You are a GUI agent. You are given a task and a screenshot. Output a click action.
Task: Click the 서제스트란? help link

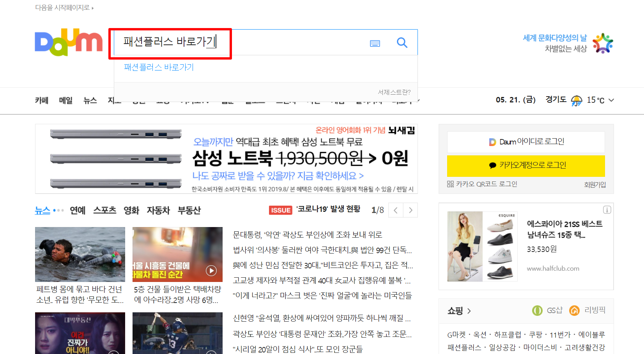394,92
